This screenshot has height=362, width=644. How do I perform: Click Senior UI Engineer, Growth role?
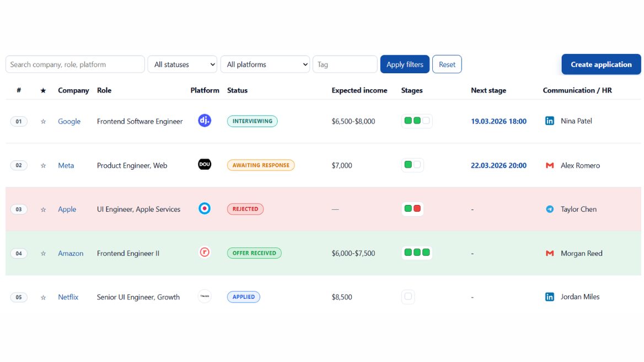click(x=138, y=297)
